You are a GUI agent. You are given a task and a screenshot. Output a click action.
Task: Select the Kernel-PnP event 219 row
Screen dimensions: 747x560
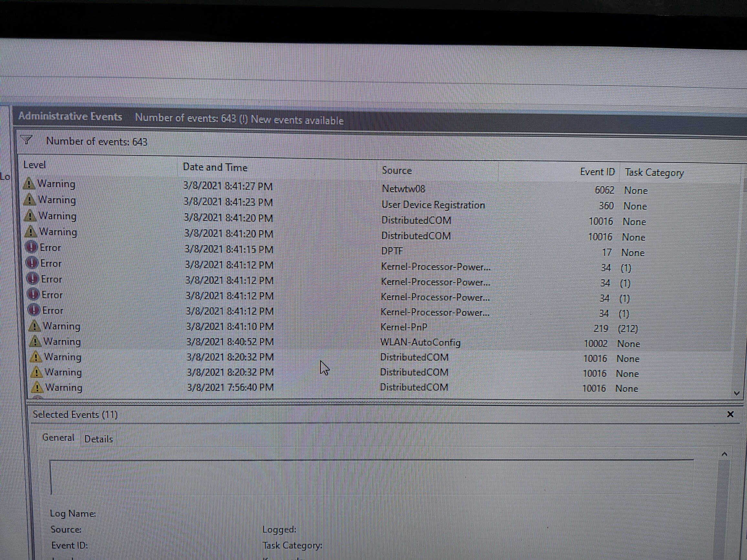point(404,327)
